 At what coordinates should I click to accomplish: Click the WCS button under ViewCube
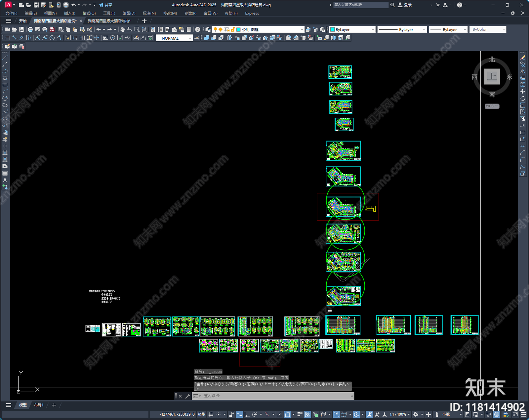(x=492, y=106)
